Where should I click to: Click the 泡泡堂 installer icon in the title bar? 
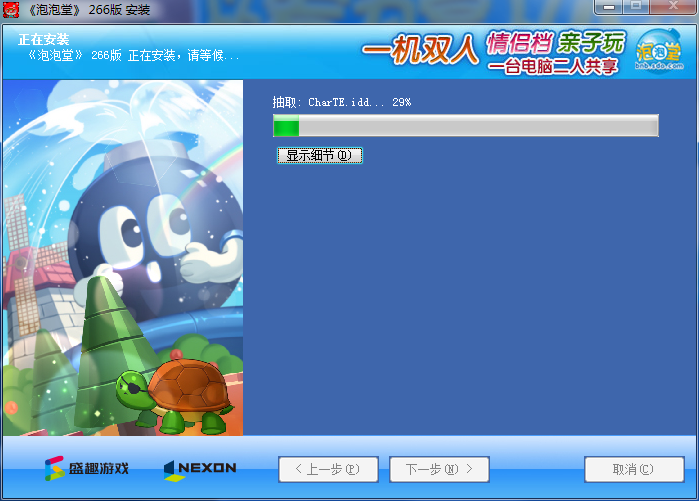[11, 9]
